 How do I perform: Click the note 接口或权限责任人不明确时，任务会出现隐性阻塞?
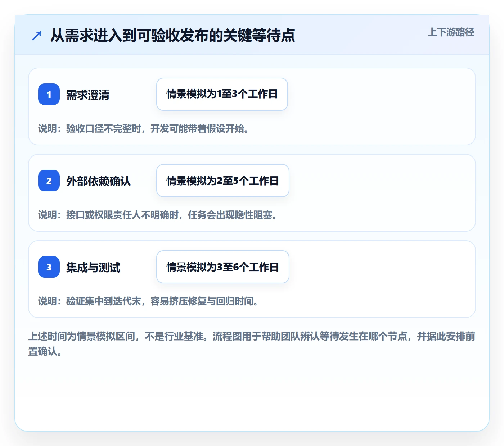(x=158, y=215)
